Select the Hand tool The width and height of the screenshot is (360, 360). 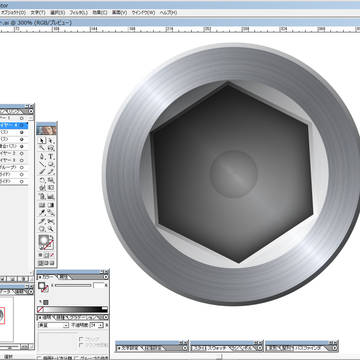pyautogui.click(x=42, y=228)
